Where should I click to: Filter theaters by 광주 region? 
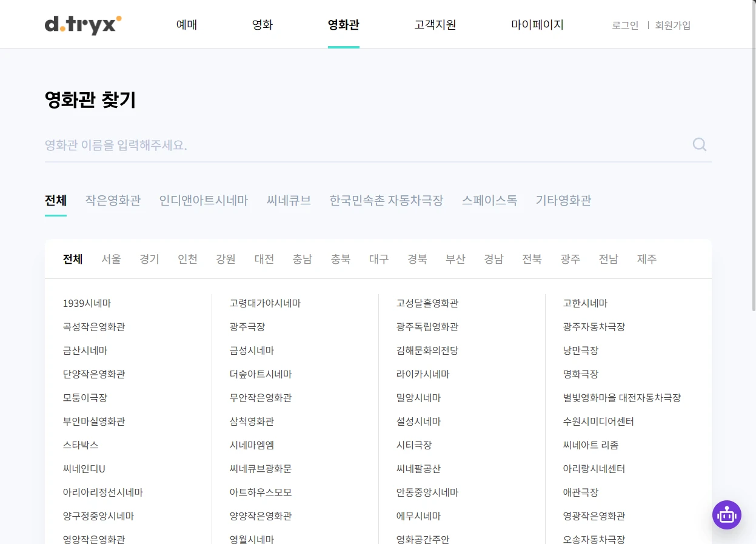click(570, 259)
